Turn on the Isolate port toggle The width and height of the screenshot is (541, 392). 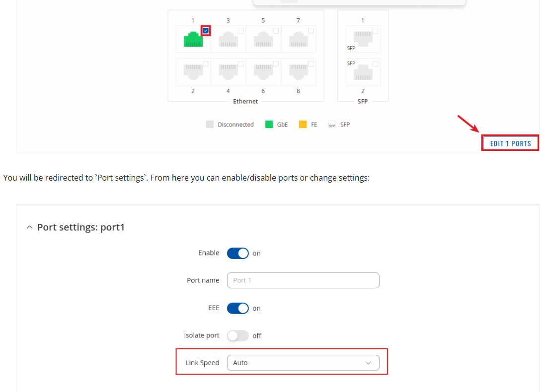click(237, 336)
